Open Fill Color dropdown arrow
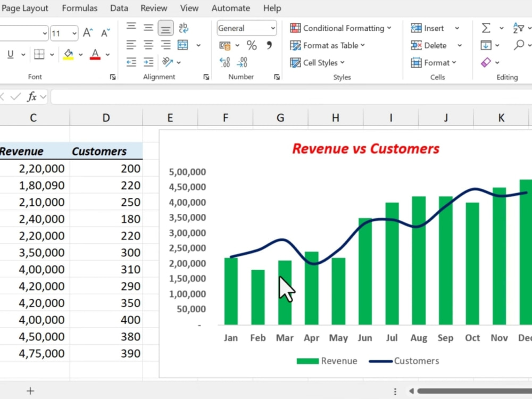This screenshot has width=532, height=399. coord(80,54)
